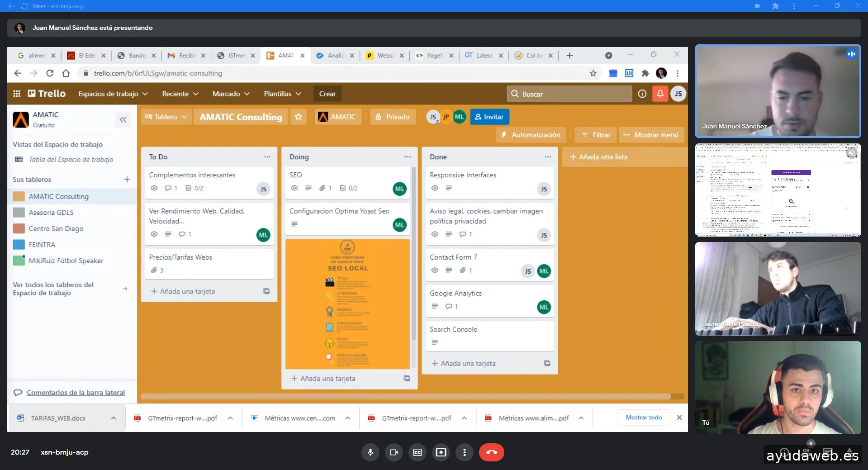Open the Trello apps grid icon

click(17, 94)
